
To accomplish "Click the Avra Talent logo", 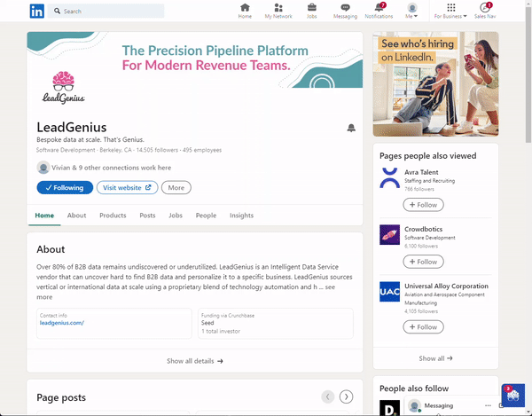I will 389,177.
